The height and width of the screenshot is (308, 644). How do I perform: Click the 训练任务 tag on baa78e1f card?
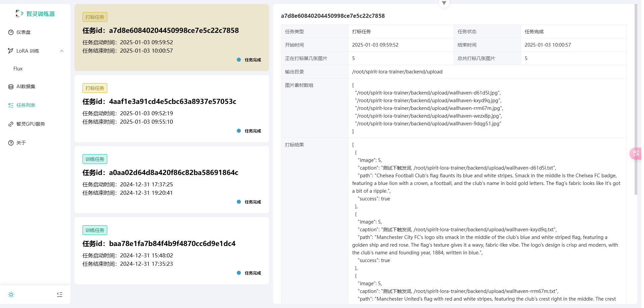click(95, 230)
